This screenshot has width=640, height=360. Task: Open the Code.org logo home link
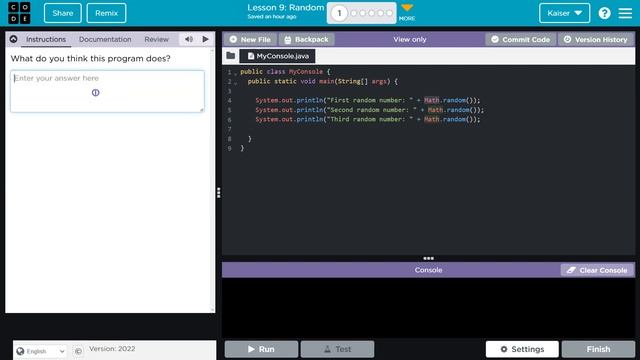pos(19,13)
